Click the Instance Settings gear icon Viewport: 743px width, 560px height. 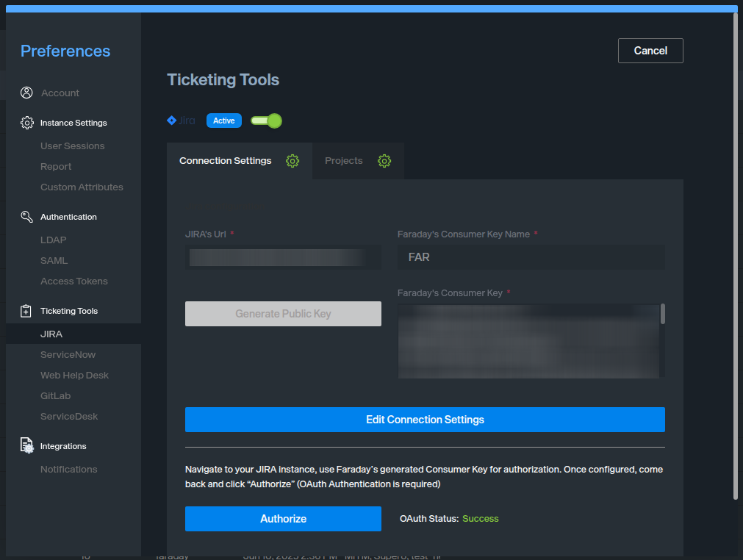[26, 123]
